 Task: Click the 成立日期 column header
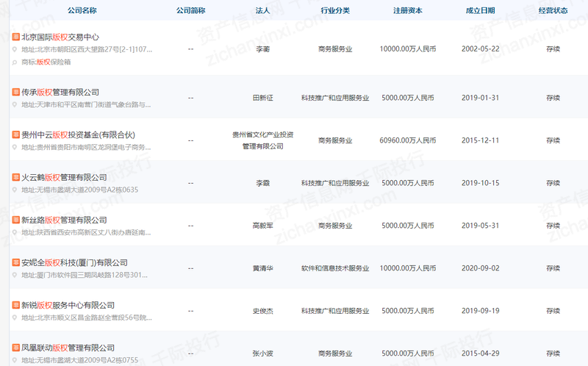click(x=481, y=10)
